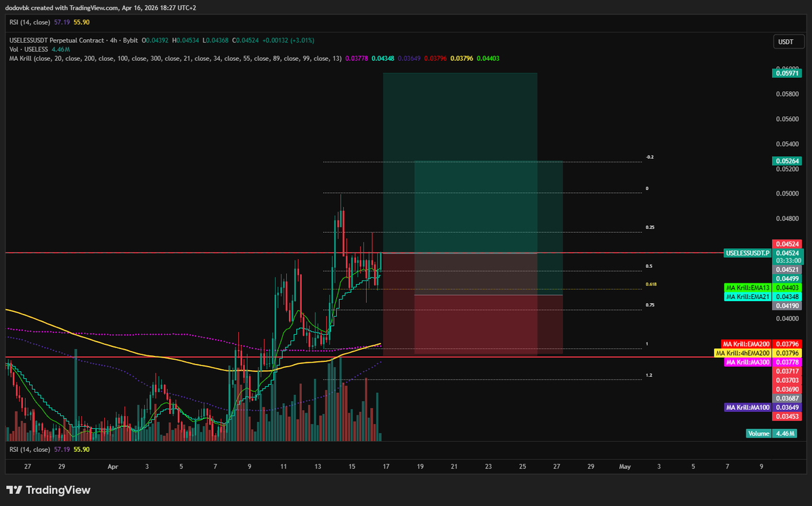Click the cyan 0.04348 MA value in legend
812x506 pixels.
click(x=383, y=58)
